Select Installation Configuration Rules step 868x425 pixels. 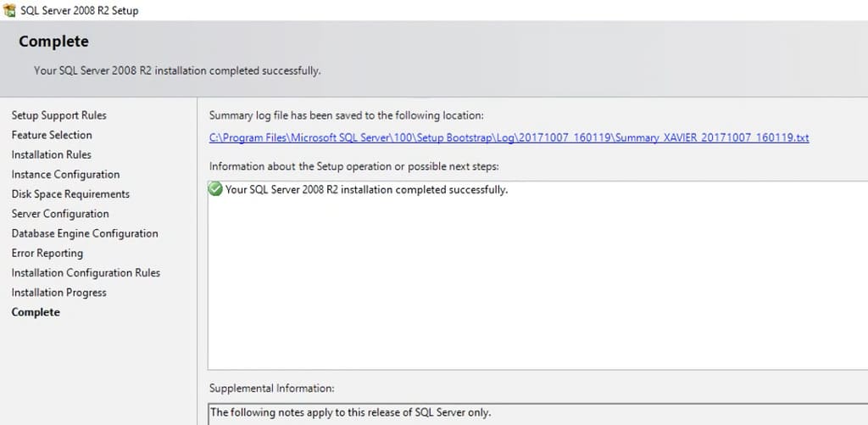[x=86, y=272]
